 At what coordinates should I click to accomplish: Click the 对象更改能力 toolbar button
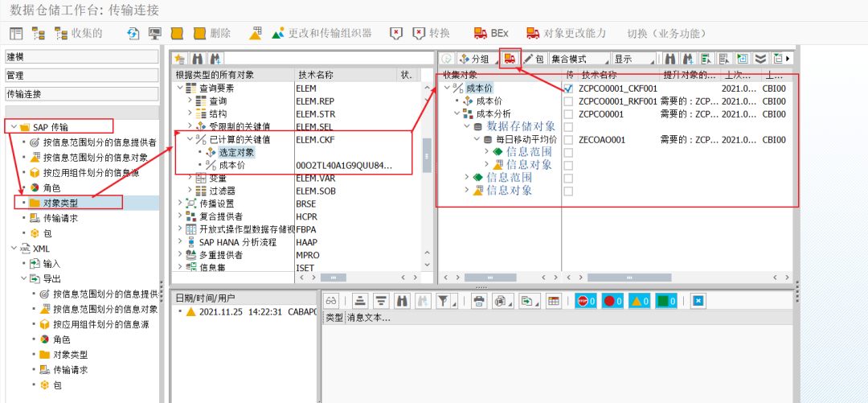(x=567, y=33)
